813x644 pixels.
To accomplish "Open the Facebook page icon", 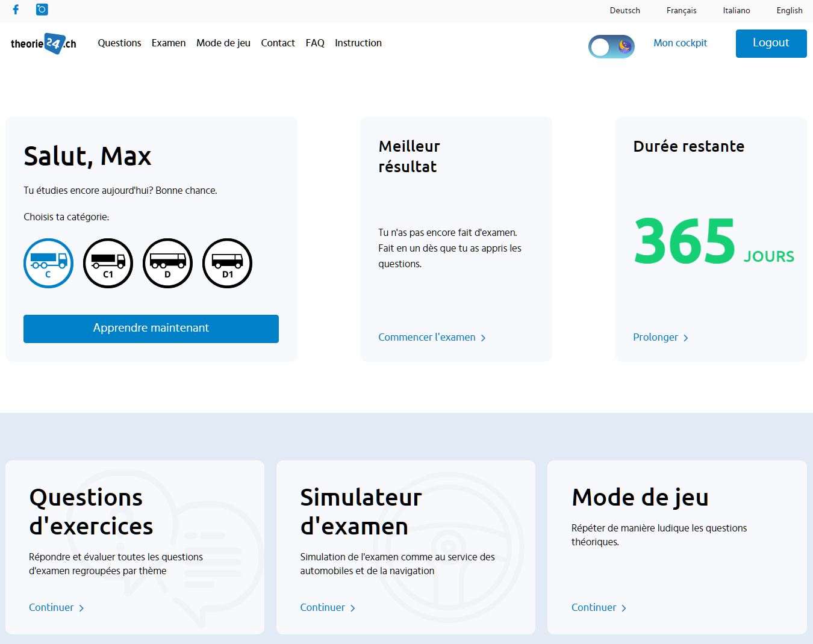I will point(15,10).
